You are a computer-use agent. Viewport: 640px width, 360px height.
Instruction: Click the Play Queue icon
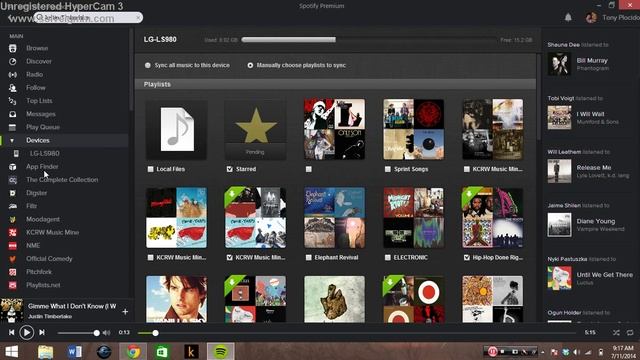pyautogui.click(x=13, y=127)
